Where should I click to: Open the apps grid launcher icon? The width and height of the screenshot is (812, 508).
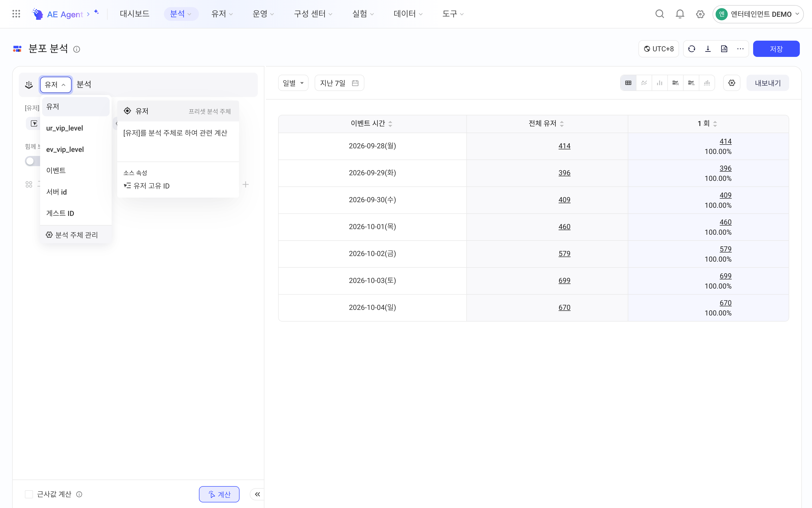16,14
